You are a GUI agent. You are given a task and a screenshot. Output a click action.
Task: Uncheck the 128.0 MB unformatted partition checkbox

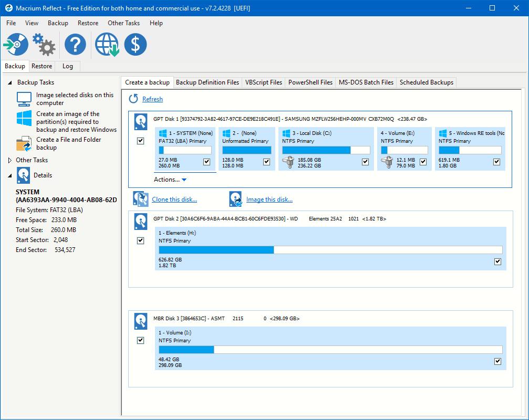[266, 162]
